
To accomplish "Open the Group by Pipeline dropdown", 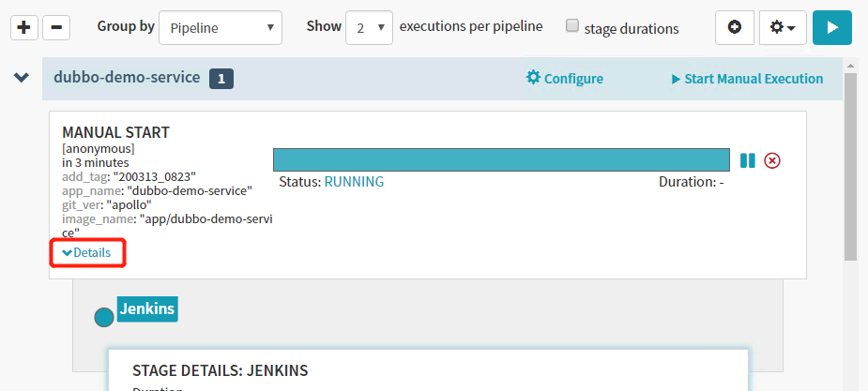I will tap(221, 28).
